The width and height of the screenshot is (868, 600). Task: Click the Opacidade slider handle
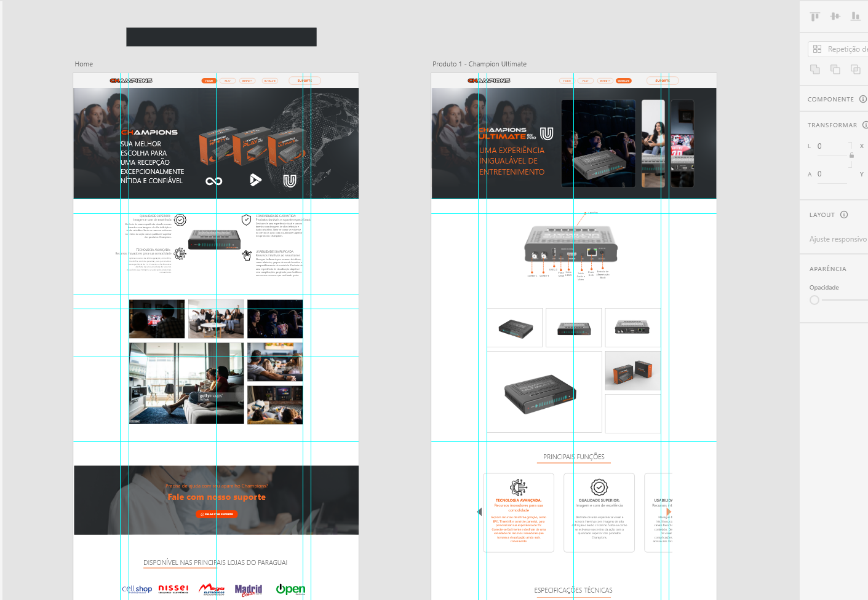(x=814, y=300)
